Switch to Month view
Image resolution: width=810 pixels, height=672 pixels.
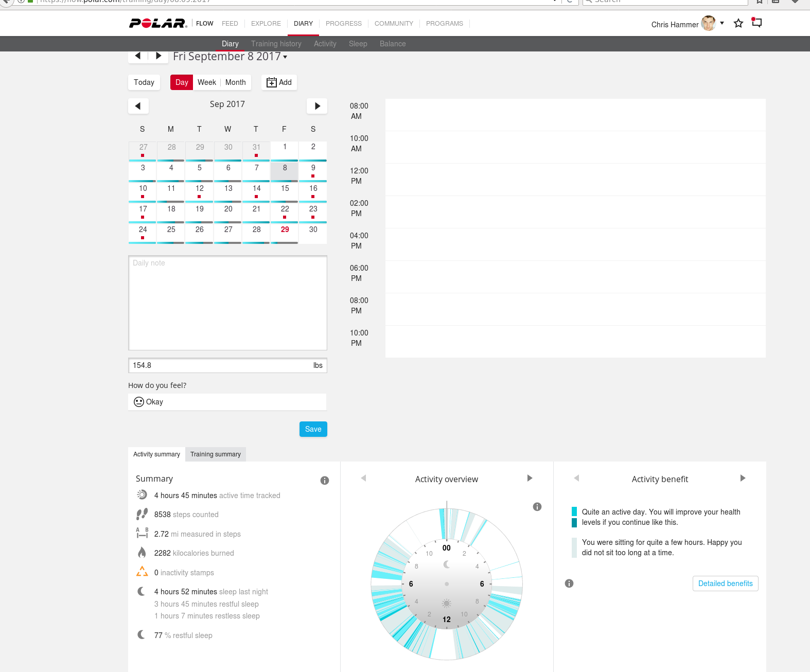(x=236, y=82)
